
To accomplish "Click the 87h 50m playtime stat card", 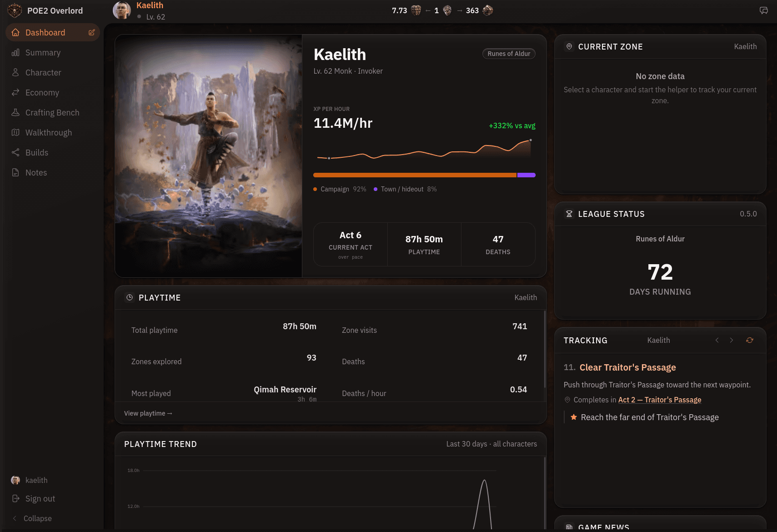I will point(424,245).
